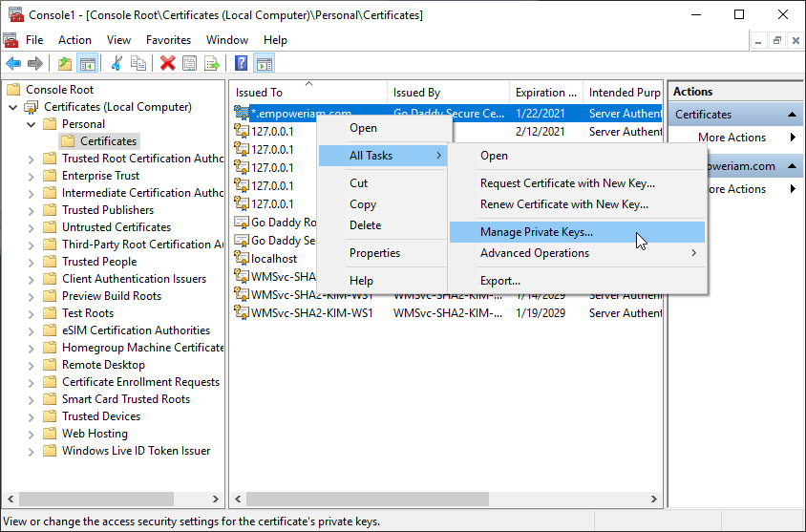
Task: Click the Properties toolbar icon
Action: click(190, 64)
